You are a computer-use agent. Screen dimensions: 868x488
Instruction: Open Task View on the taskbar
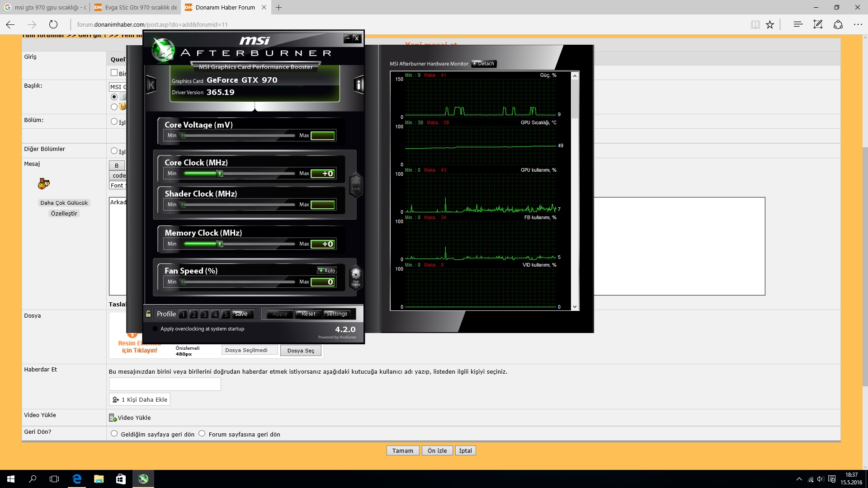pos(54,479)
